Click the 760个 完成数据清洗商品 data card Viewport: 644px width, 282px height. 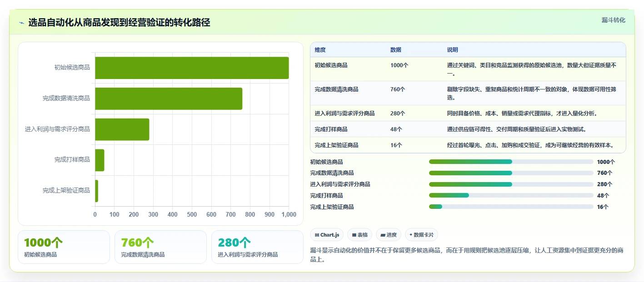(x=161, y=247)
